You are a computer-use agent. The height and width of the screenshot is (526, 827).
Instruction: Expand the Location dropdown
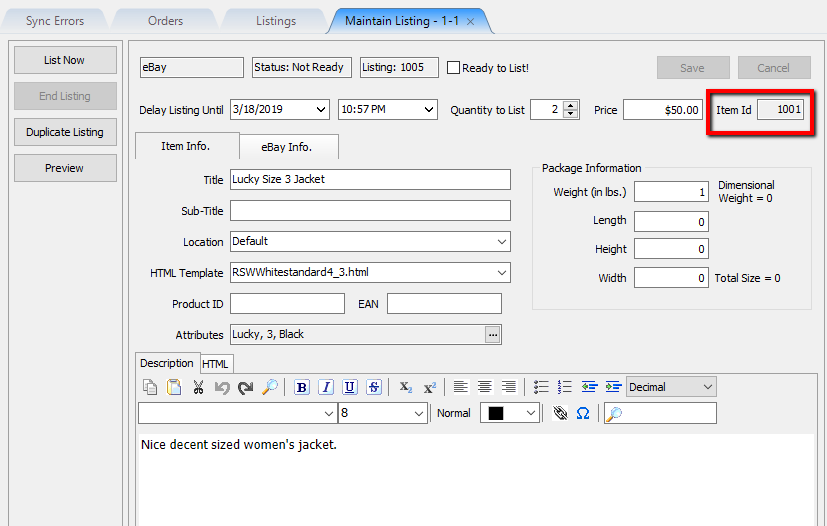click(x=502, y=242)
